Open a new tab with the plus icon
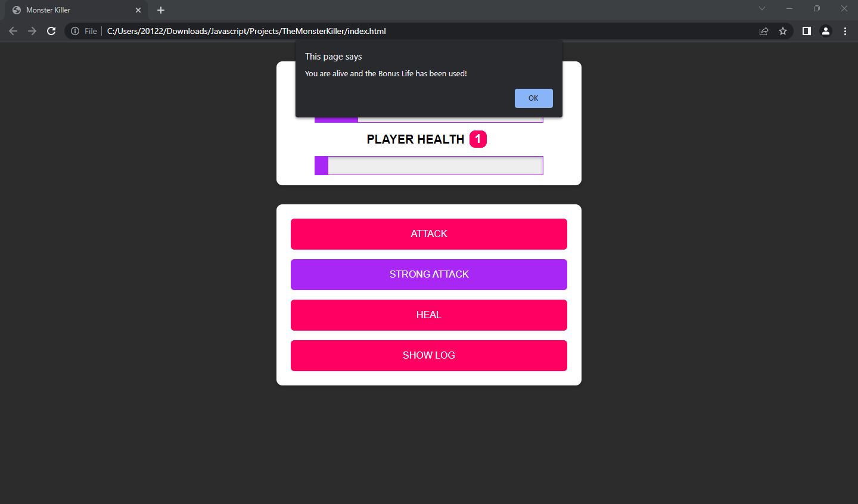The width and height of the screenshot is (858, 504). coord(161,10)
